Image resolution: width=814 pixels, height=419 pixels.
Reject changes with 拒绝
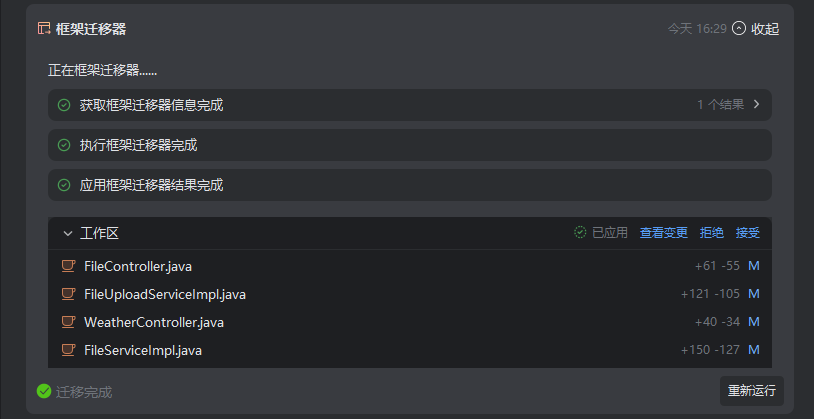tap(712, 233)
